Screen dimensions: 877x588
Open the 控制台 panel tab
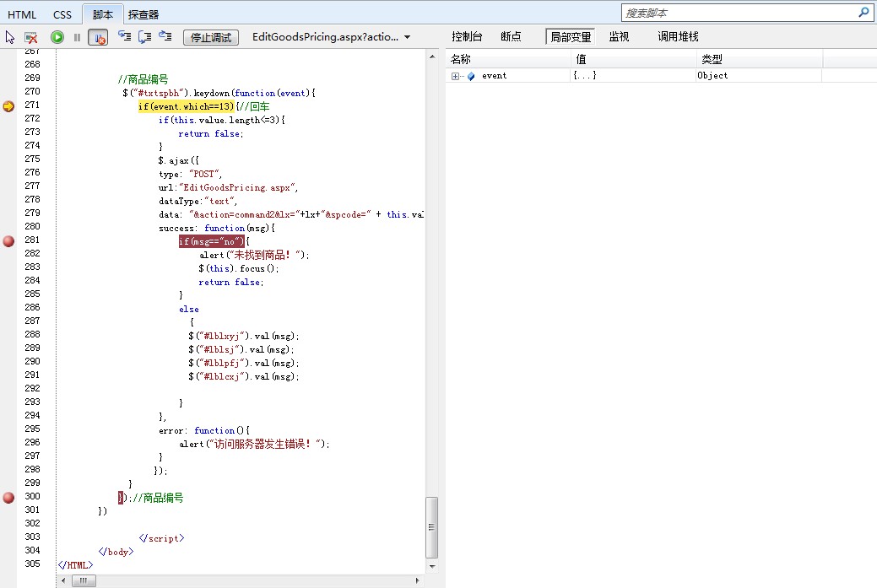(x=467, y=37)
